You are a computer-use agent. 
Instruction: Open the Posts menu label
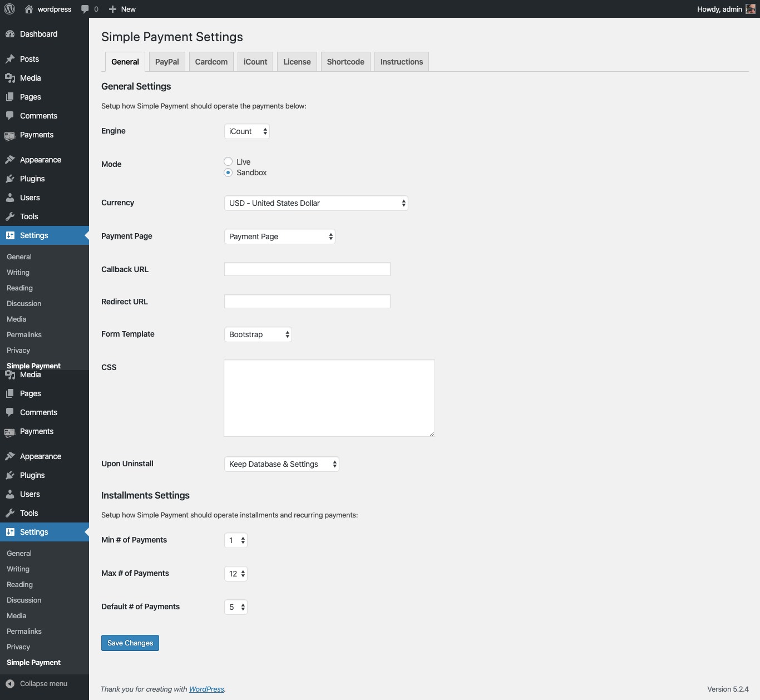(29, 59)
